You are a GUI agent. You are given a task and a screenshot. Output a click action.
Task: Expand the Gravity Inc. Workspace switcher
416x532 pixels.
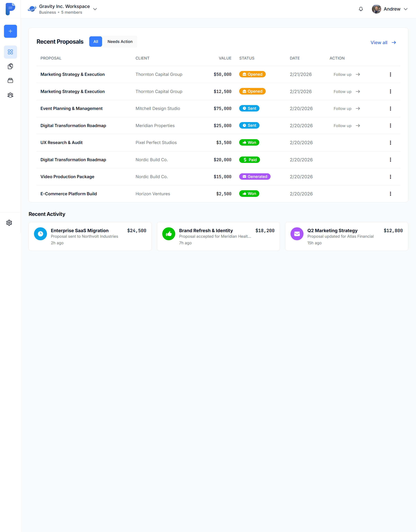coord(95,9)
